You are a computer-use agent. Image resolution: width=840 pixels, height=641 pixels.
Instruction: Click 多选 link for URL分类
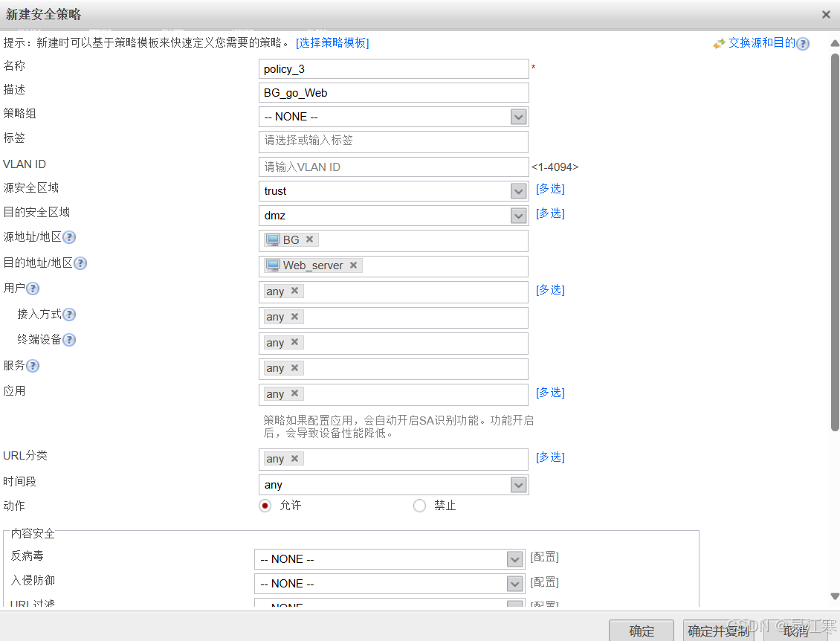click(550, 457)
